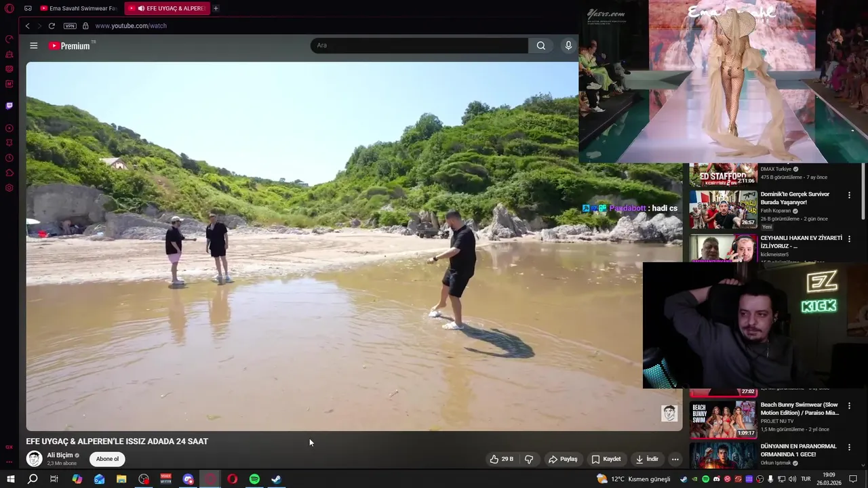Screen dimensions: 868x488
Task: Toggle the VPN badge in address bar
Action: 70,26
